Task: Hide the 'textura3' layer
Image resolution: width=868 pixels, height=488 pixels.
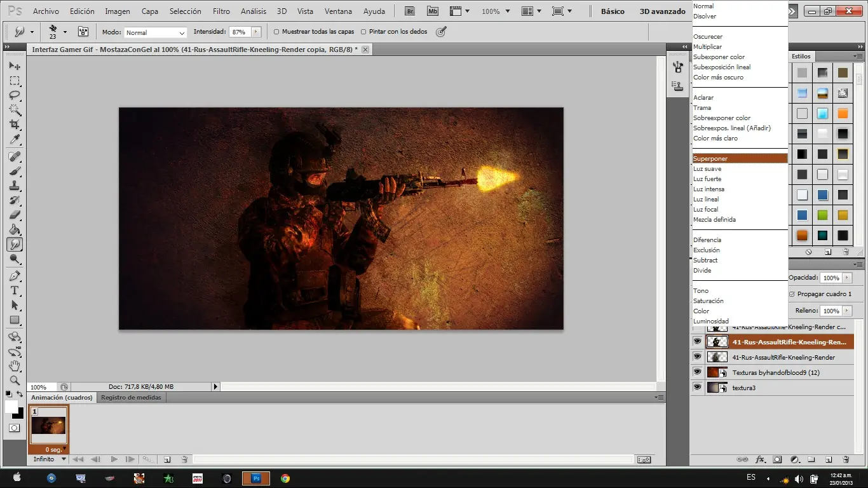Action: 697,387
